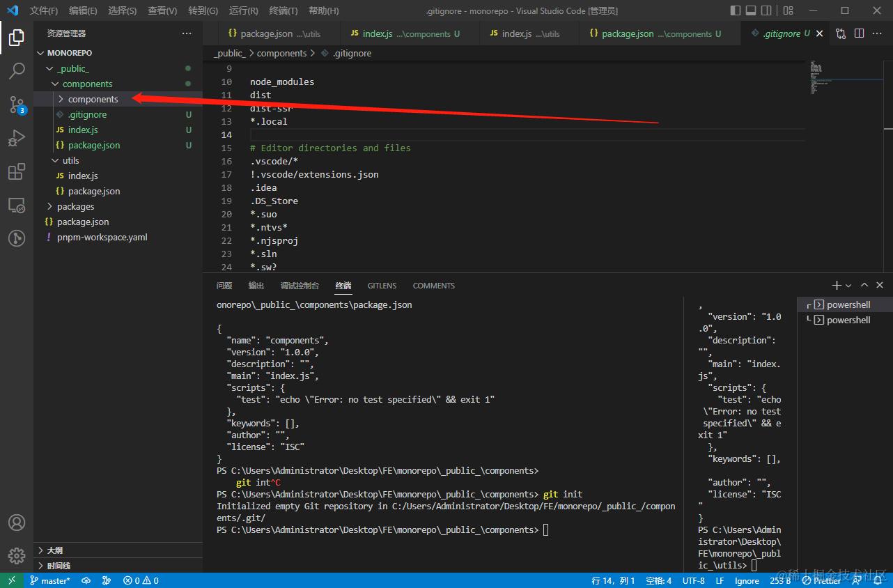The width and height of the screenshot is (893, 588).
Task: Click the Accounts icon in activity bar
Action: [17, 523]
